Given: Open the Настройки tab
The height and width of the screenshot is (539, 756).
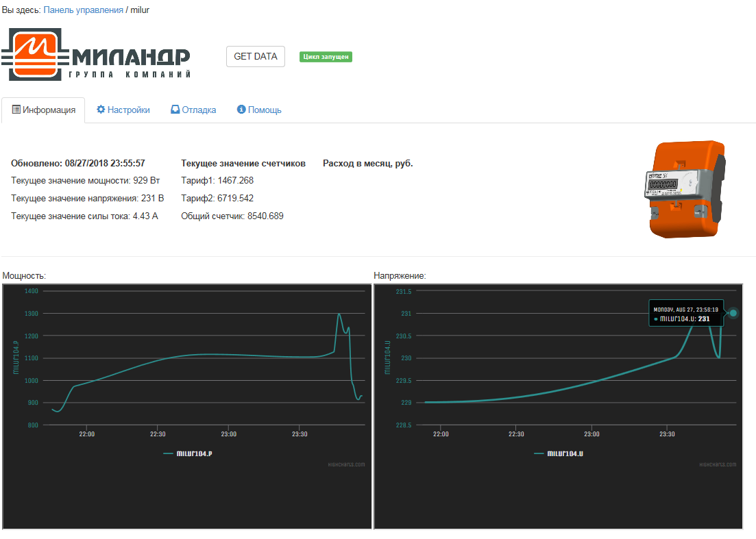Looking at the screenshot, I should [123, 110].
